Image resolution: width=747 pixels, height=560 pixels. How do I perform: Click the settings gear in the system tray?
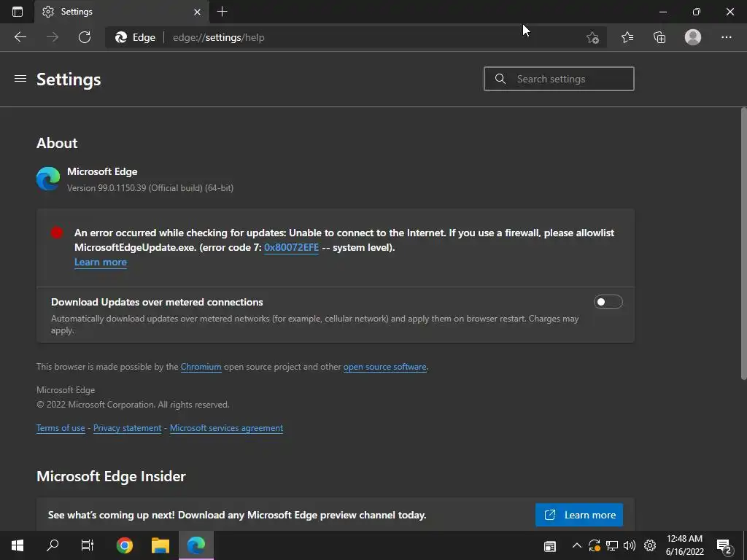click(650, 545)
